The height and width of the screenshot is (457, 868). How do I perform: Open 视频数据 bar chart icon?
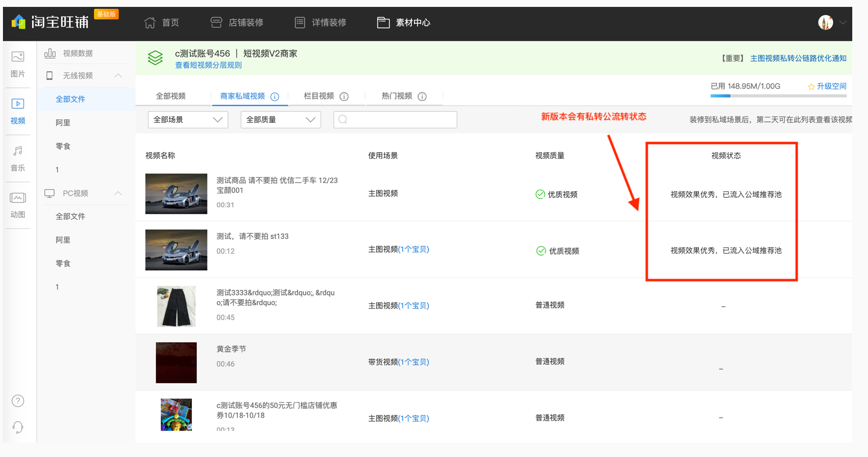50,53
